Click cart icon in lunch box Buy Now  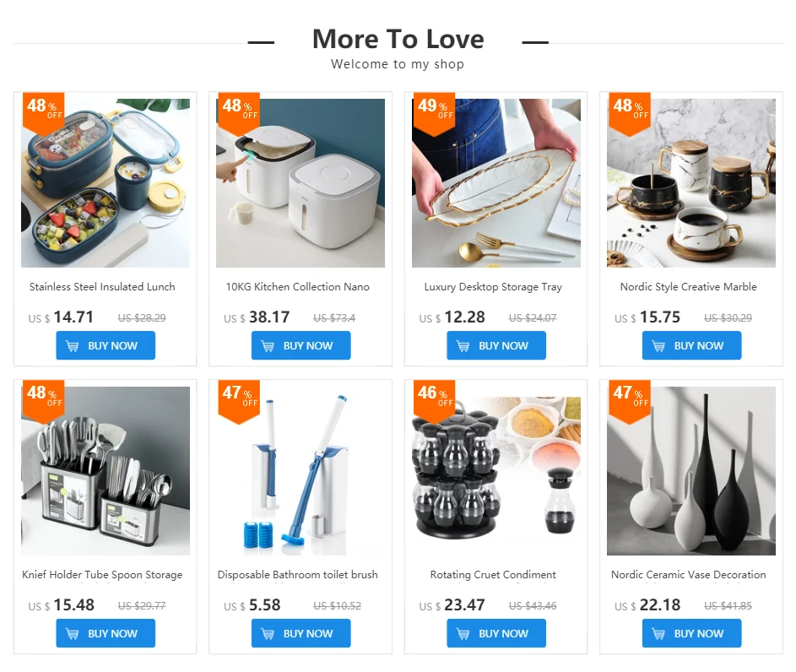pos(73,346)
